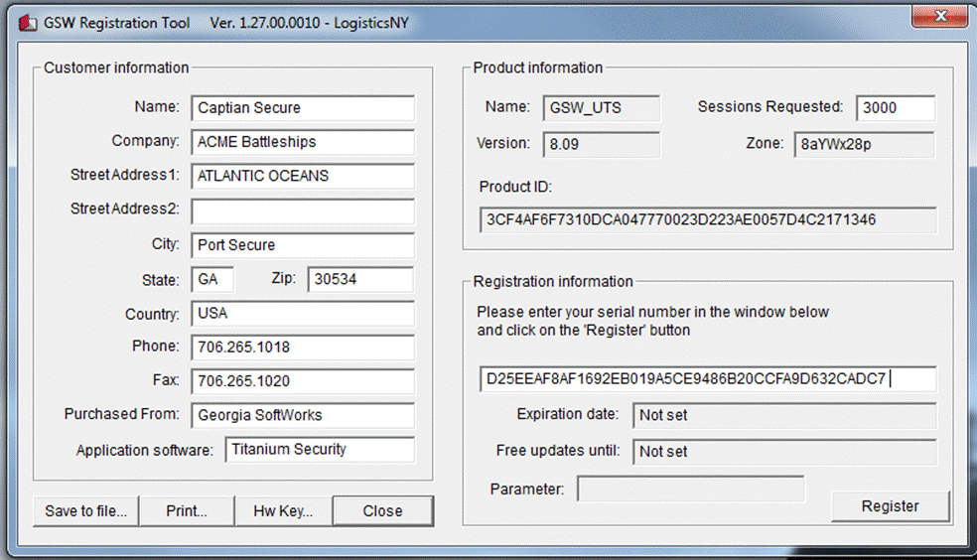Click the Fax number field

pyautogui.click(x=303, y=381)
